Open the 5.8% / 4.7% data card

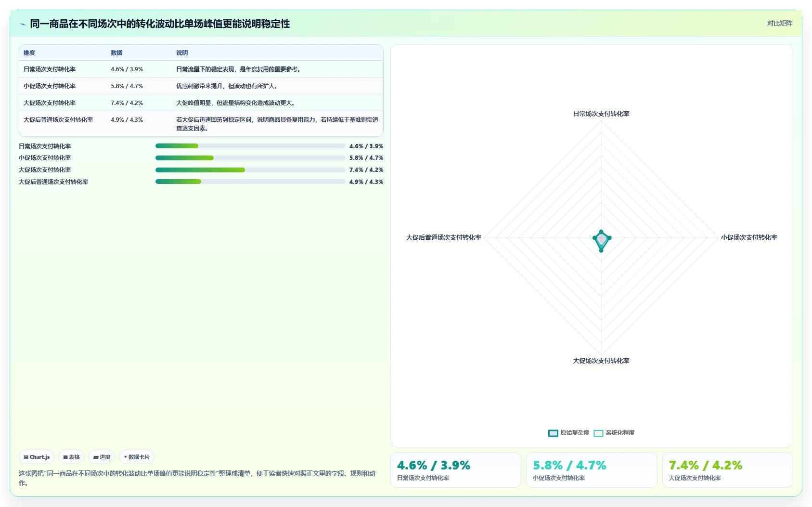[592, 470]
